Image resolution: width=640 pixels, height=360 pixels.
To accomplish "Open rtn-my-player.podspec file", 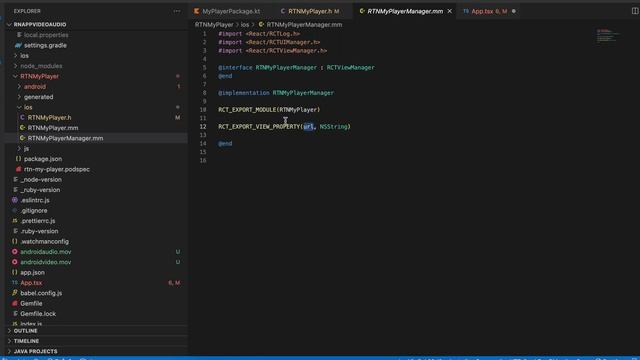I will click(x=57, y=169).
